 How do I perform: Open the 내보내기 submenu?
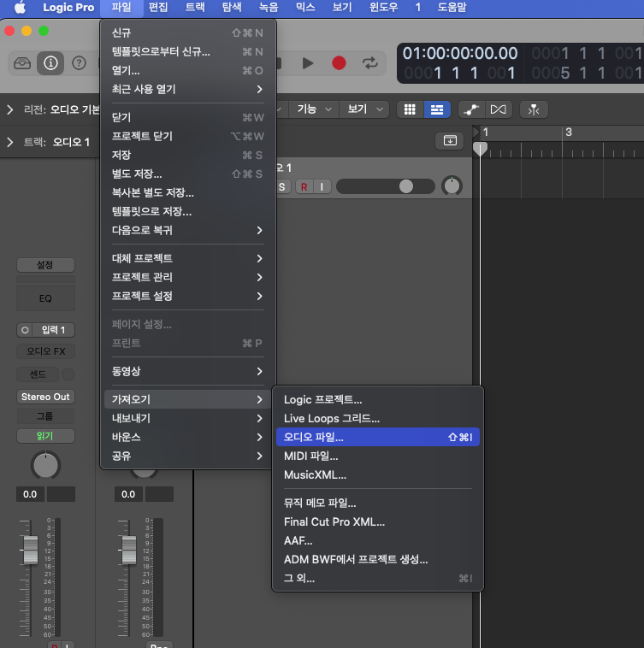pos(188,418)
